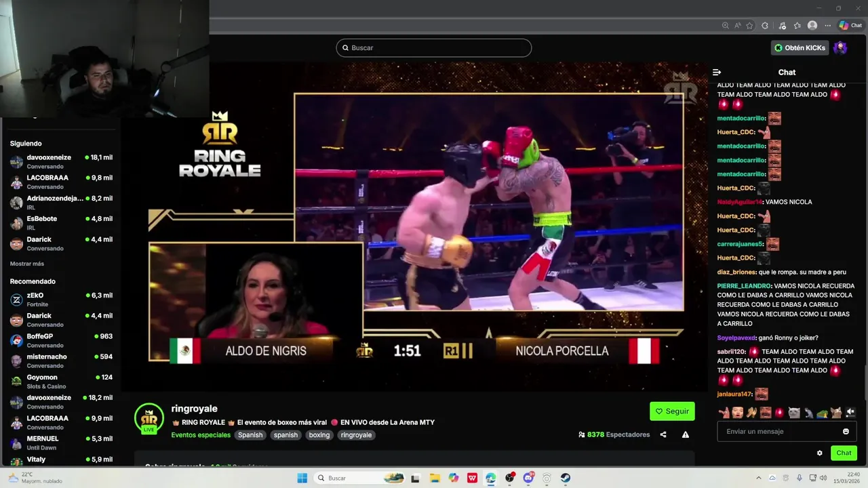
Task: Select the boxing tag chip
Action: (x=319, y=435)
